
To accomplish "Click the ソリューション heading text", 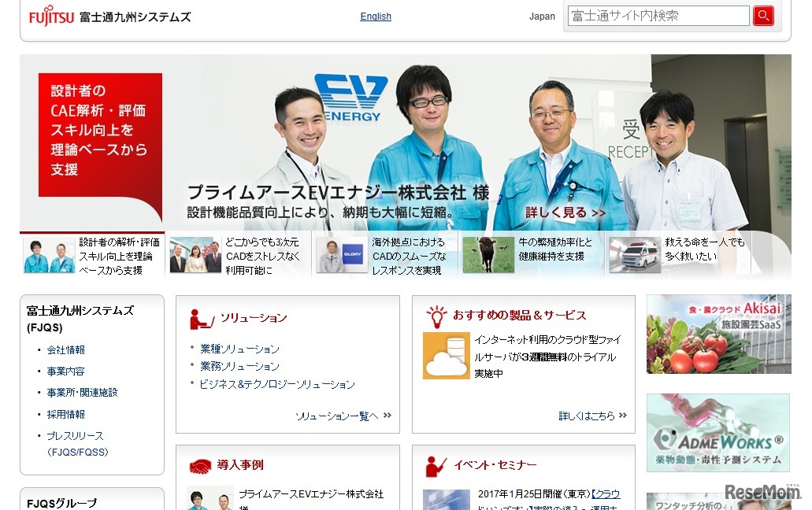I will (254, 318).
